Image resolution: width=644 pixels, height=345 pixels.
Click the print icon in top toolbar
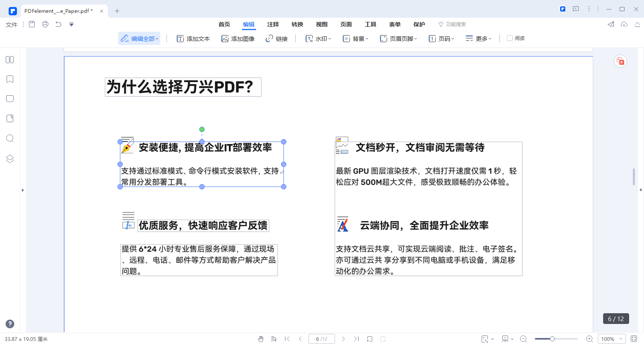click(45, 24)
